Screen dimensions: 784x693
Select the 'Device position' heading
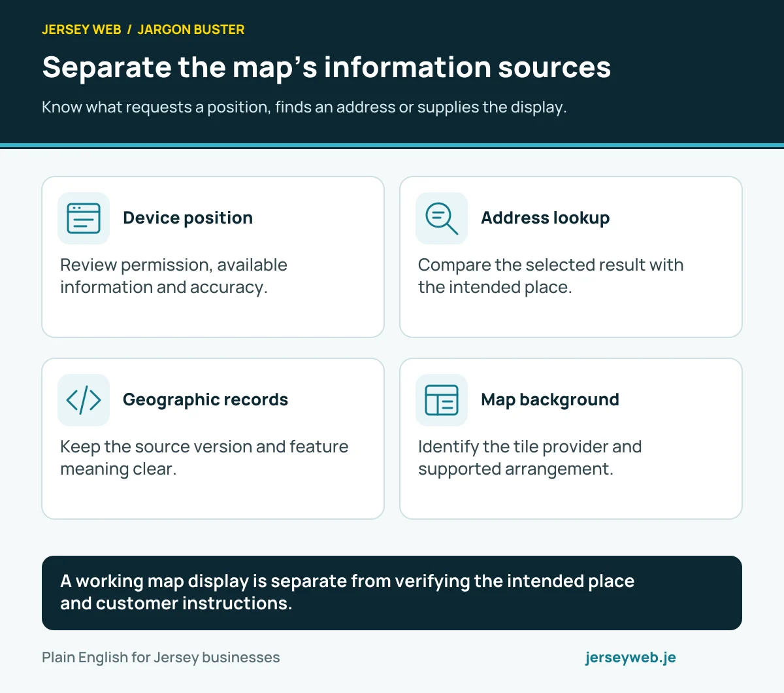point(188,218)
